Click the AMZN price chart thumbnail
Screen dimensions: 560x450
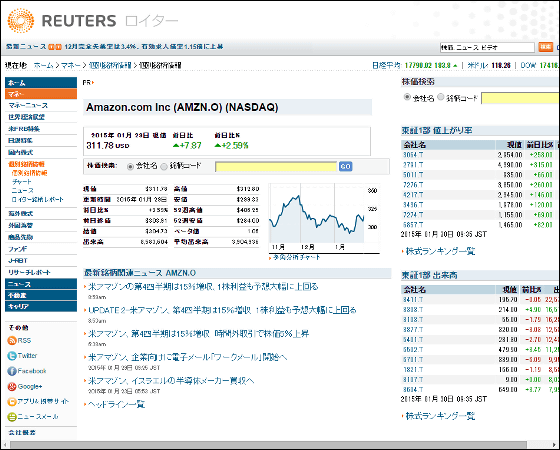coord(324,218)
